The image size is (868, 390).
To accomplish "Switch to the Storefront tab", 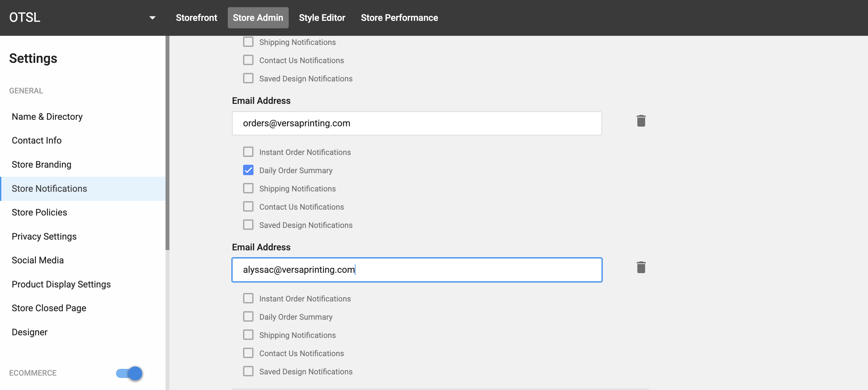I will (x=196, y=18).
